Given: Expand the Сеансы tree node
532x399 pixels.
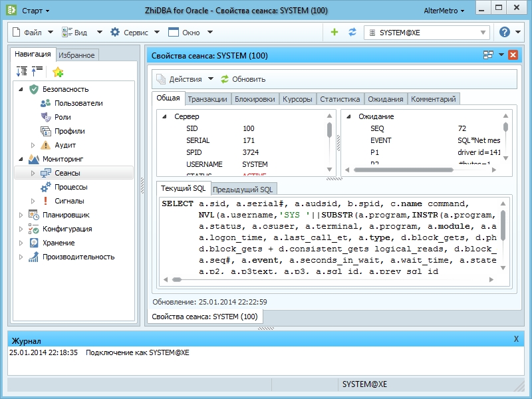Looking at the screenshot, I should [x=33, y=173].
